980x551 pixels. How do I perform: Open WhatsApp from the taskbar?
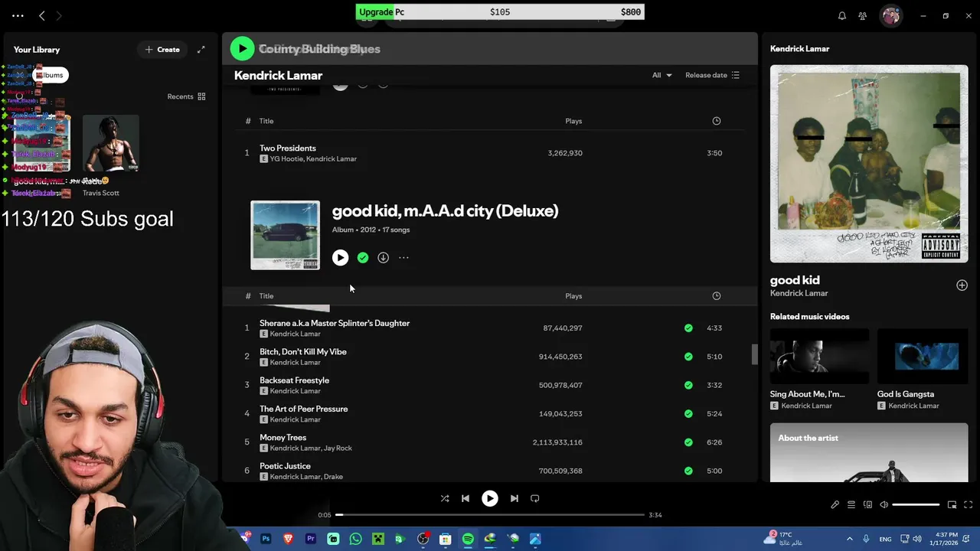(x=355, y=539)
